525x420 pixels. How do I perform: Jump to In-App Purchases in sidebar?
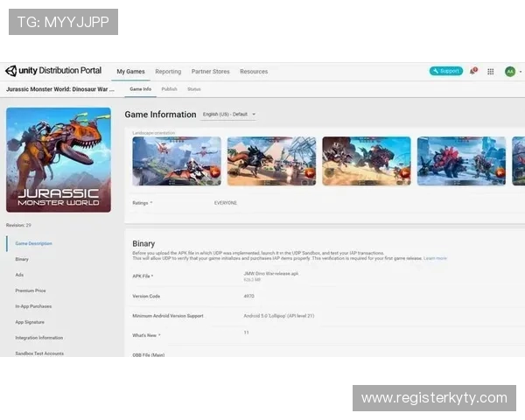click(x=33, y=306)
